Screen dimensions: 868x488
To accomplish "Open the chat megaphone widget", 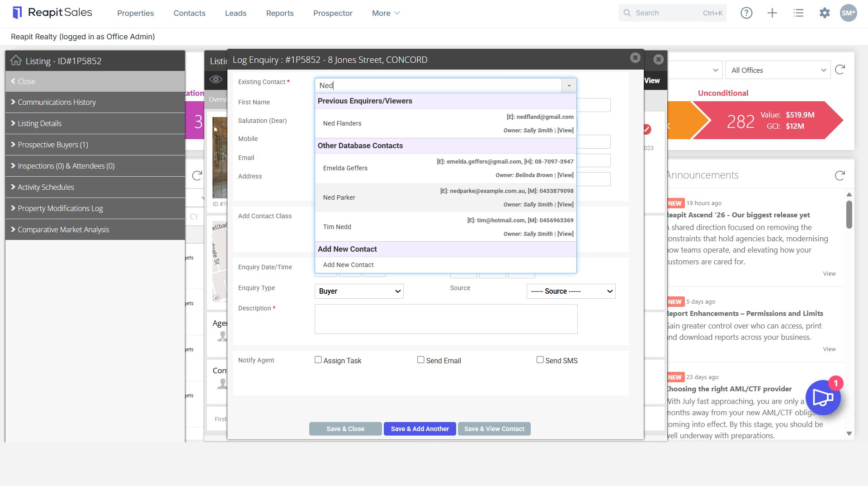I will coord(823,398).
